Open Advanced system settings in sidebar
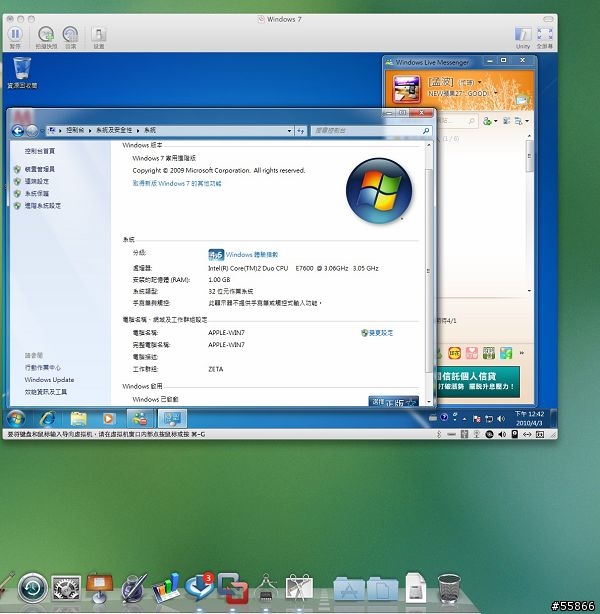Image resolution: width=600 pixels, height=614 pixels. coord(43,205)
